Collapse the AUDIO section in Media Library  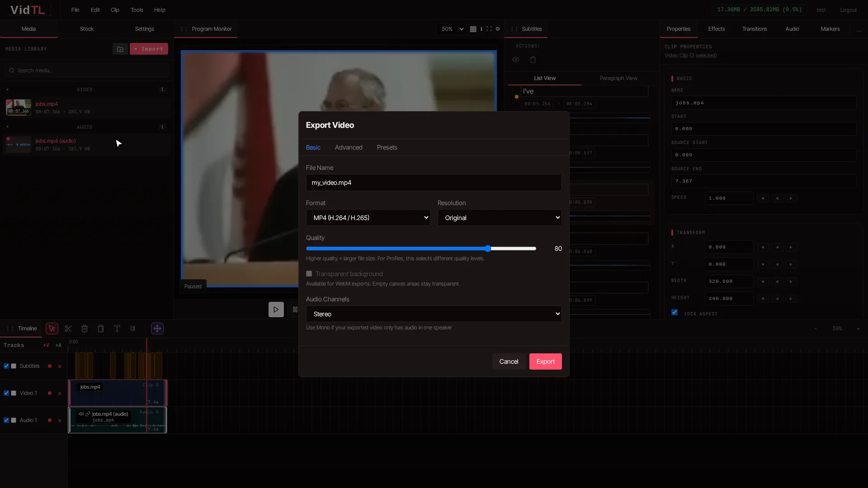pyautogui.click(x=8, y=127)
